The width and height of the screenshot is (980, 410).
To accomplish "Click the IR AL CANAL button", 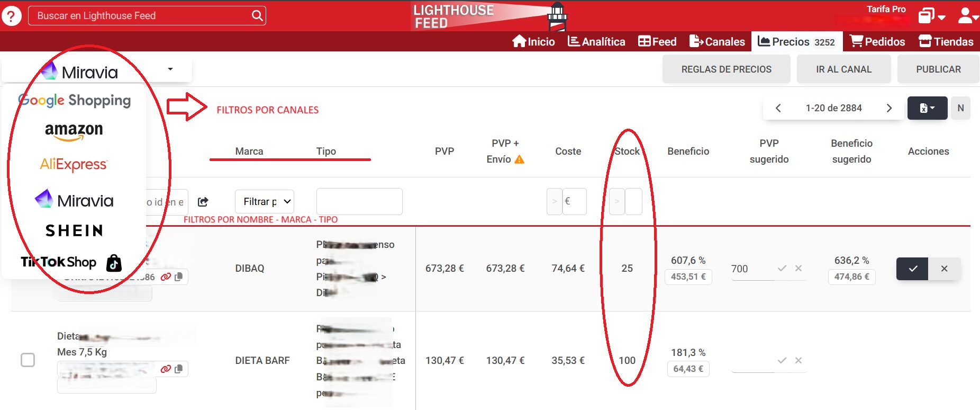I will 844,69.
